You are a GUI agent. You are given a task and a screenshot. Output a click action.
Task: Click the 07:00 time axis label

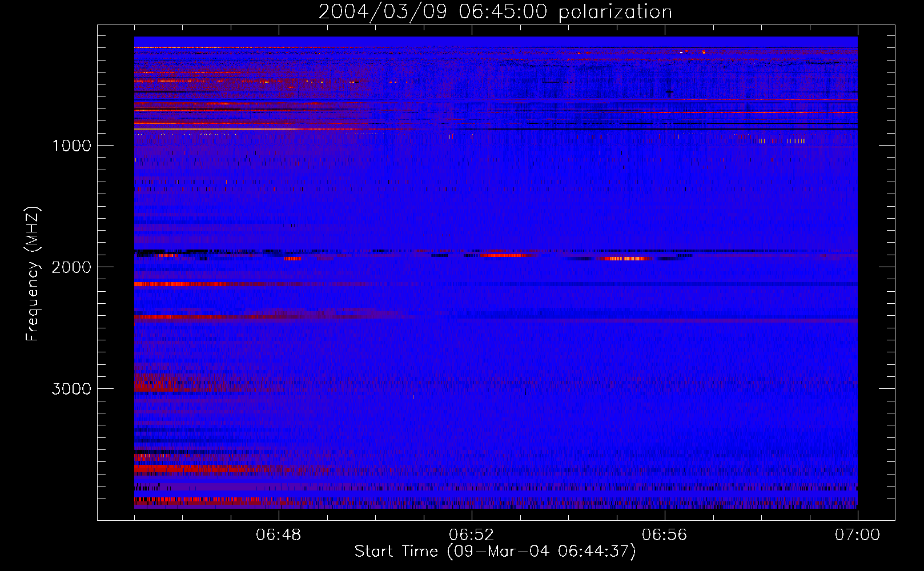click(x=858, y=535)
